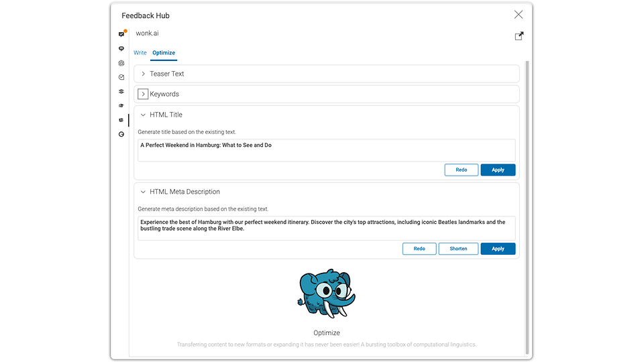Click the 'wonk.ai' heading text
Screen dimensions: 644x362
pyautogui.click(x=147, y=34)
